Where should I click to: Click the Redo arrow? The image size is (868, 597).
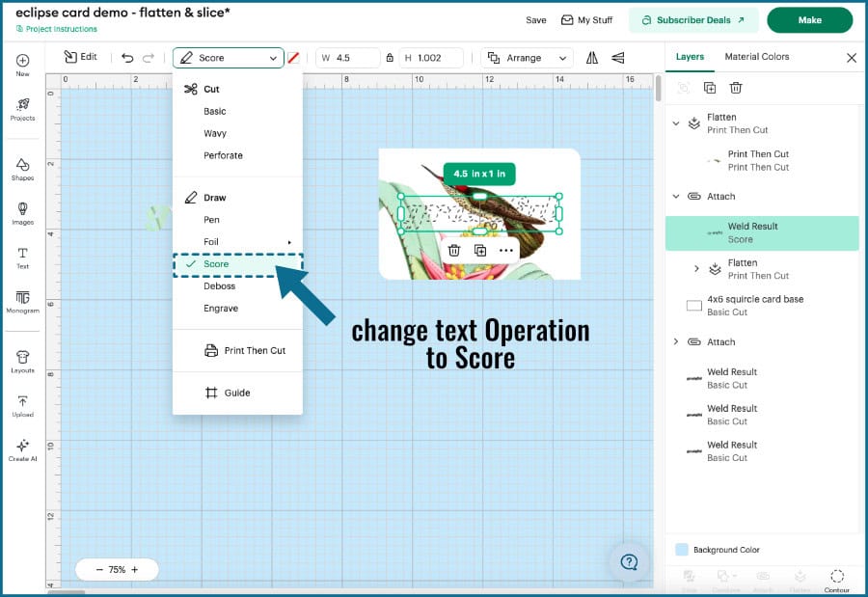click(149, 58)
